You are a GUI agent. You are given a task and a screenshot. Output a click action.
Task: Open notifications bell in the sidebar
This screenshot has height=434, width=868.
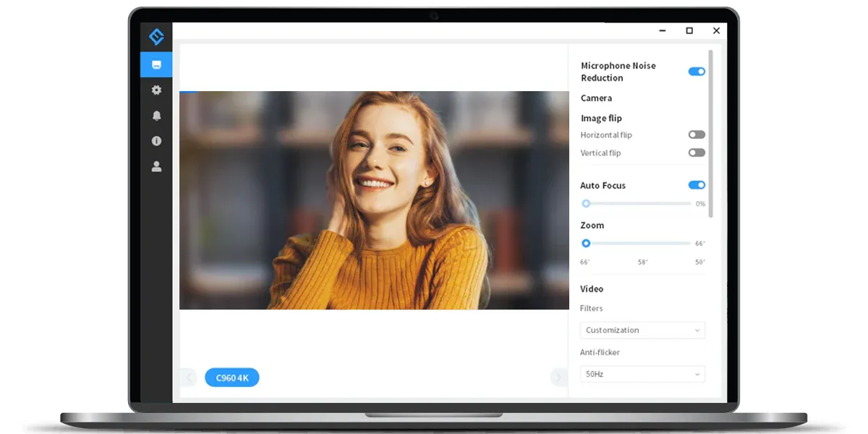[x=156, y=116]
